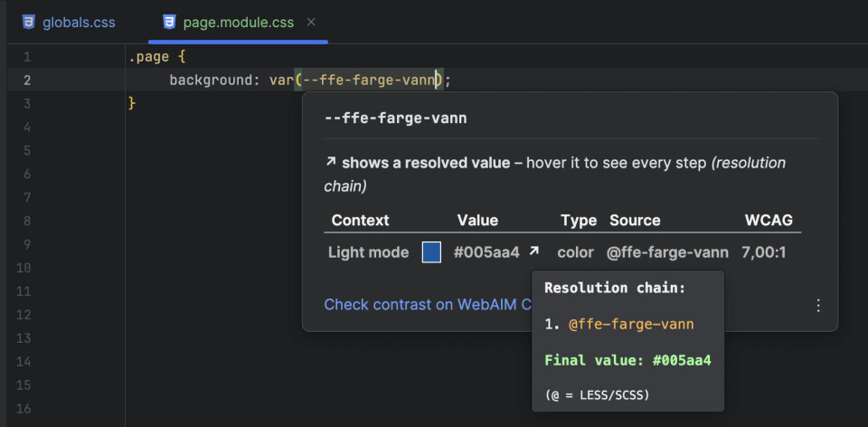Open the popup's three-dot options menu
Image resolution: width=868 pixels, height=427 pixels.
point(818,306)
